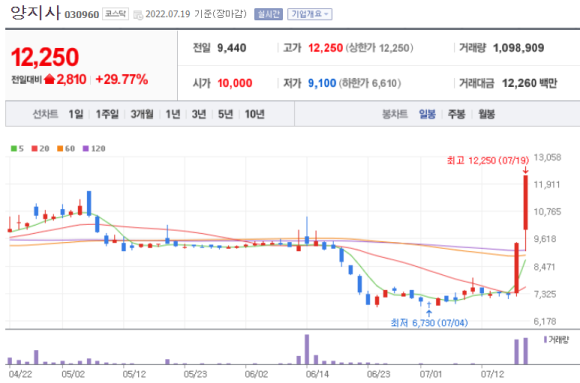580x383 pixels.
Task: Select the 1년 line chart tab
Action: click(173, 114)
